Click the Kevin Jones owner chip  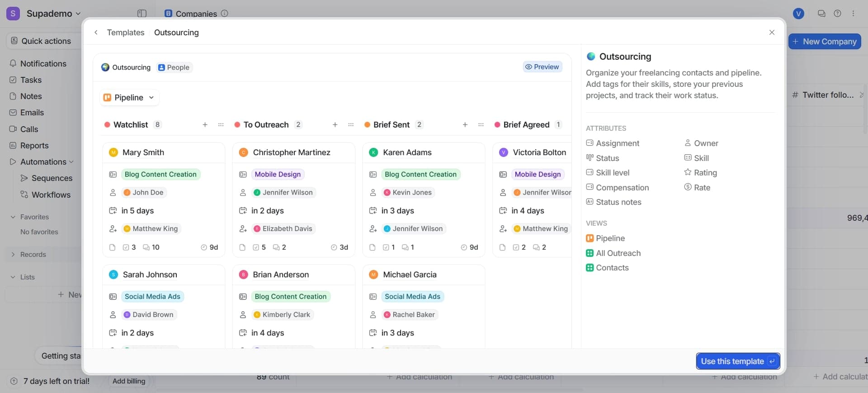tap(408, 193)
